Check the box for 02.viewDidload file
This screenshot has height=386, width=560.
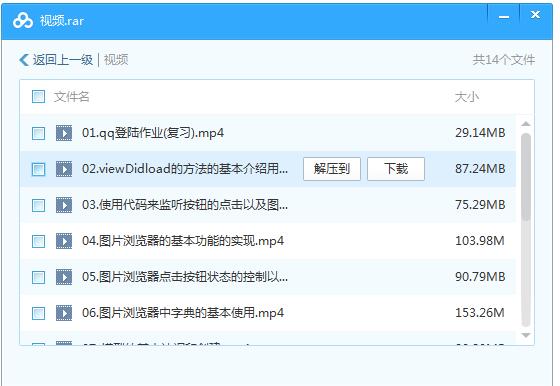pos(38,169)
